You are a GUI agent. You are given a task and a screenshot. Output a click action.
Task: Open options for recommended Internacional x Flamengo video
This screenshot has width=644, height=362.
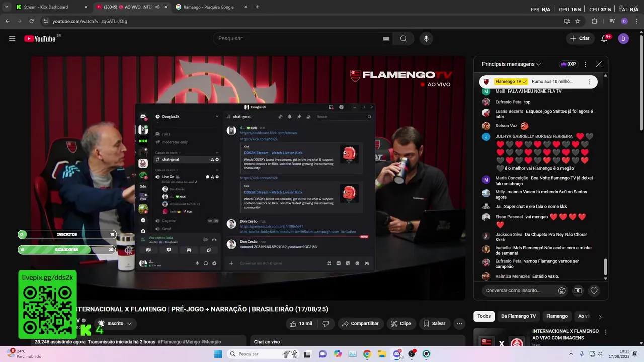pos(606,332)
